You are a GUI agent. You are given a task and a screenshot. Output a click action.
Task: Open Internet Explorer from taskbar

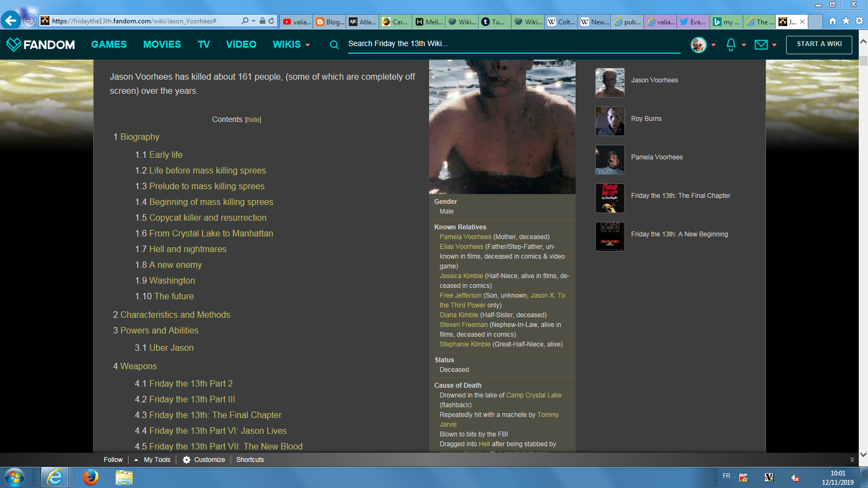click(55, 478)
